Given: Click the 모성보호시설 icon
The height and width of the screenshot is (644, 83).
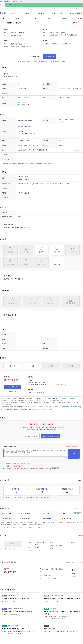Looking at the screenshot, I should click(41, 262).
